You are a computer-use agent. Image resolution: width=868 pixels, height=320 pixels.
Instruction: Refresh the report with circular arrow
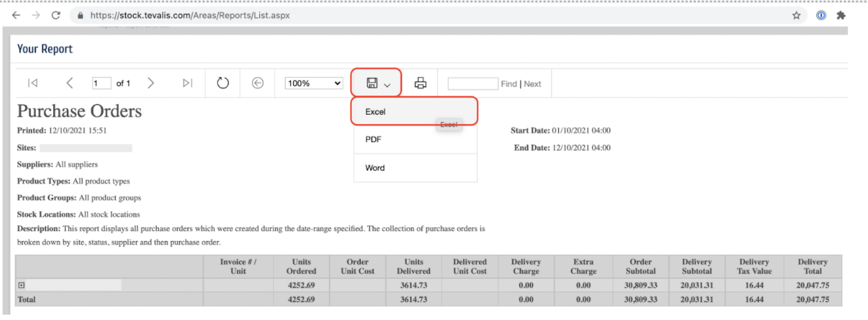click(x=223, y=83)
